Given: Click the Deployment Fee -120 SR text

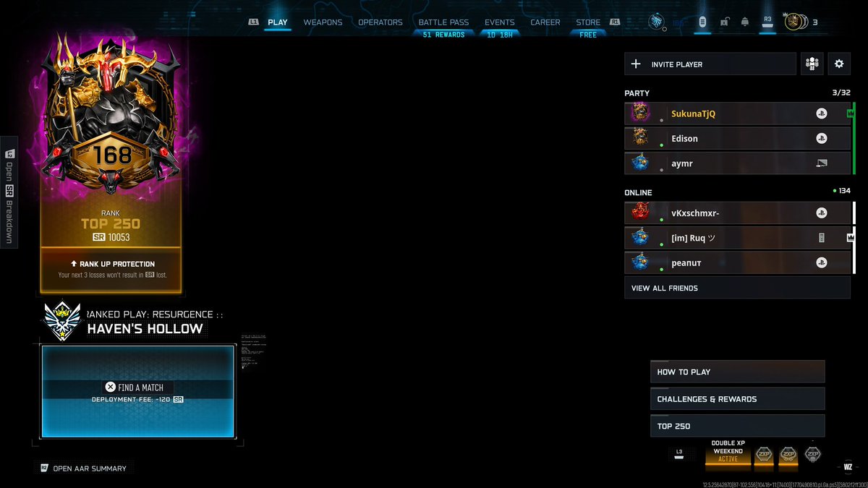Looking at the screenshot, I should coord(137,399).
